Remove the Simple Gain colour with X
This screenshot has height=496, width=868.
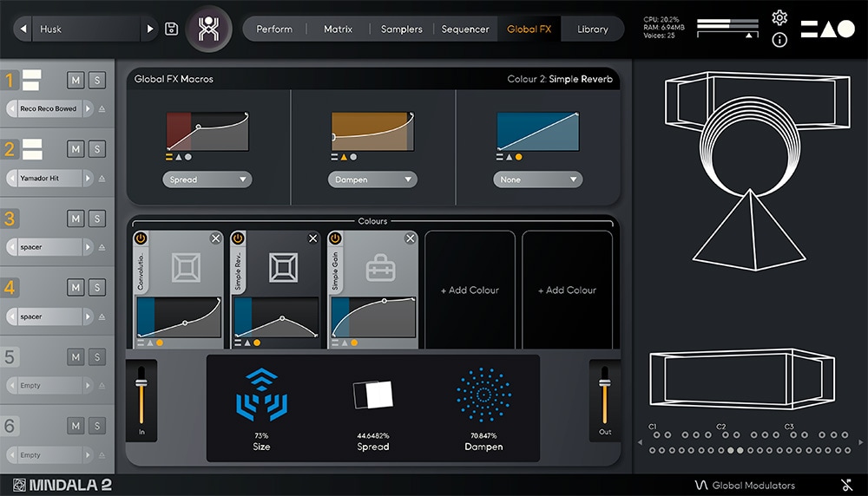coord(410,238)
